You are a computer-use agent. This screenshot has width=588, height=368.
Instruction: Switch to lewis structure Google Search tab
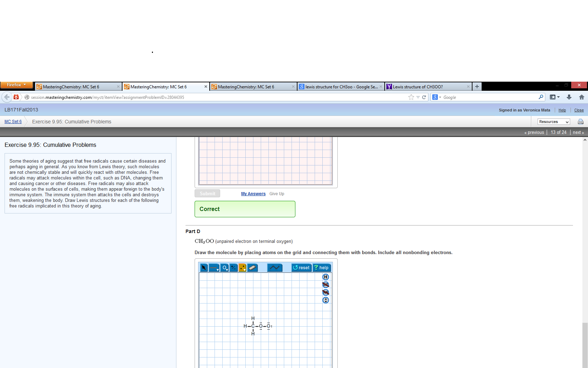pos(341,87)
